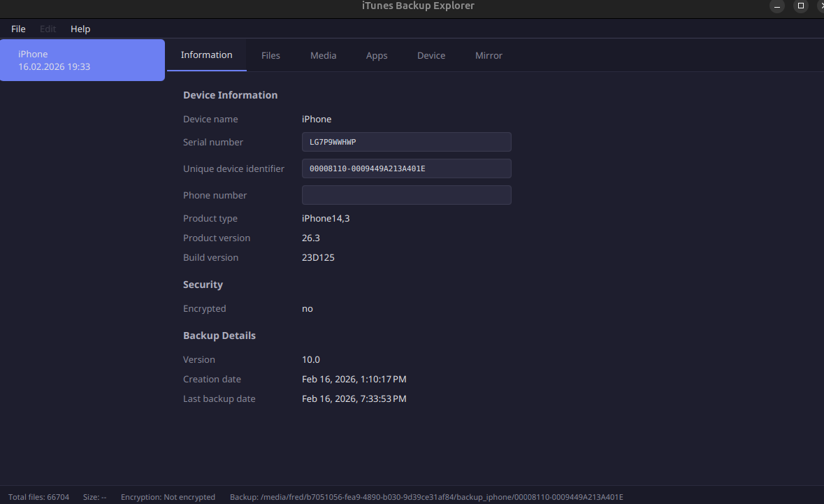The height and width of the screenshot is (504, 824).
Task: Click the Device Information heading
Action: tap(230, 95)
